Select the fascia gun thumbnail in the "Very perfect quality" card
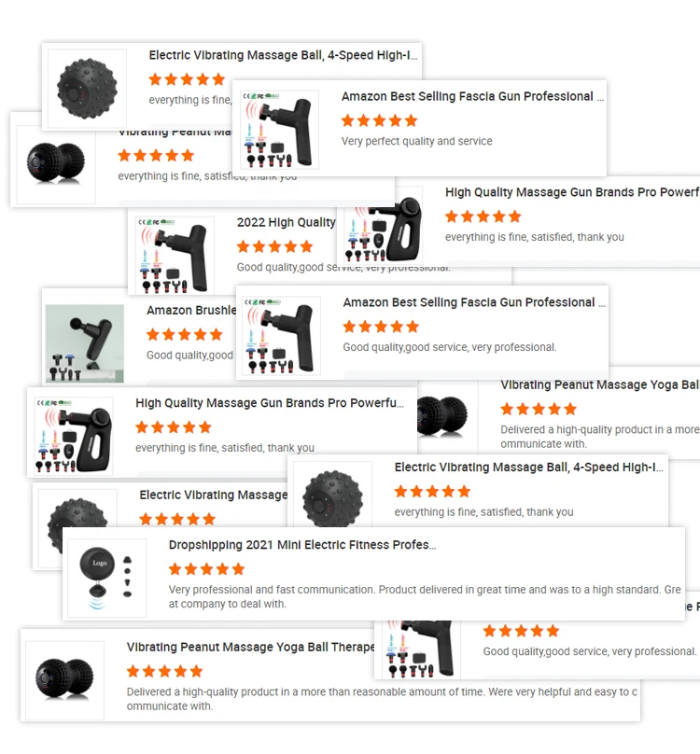 coord(279,130)
